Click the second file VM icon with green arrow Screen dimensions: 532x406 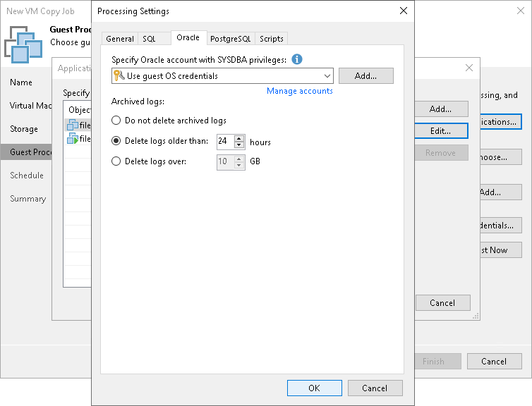pyautogui.click(x=72, y=139)
